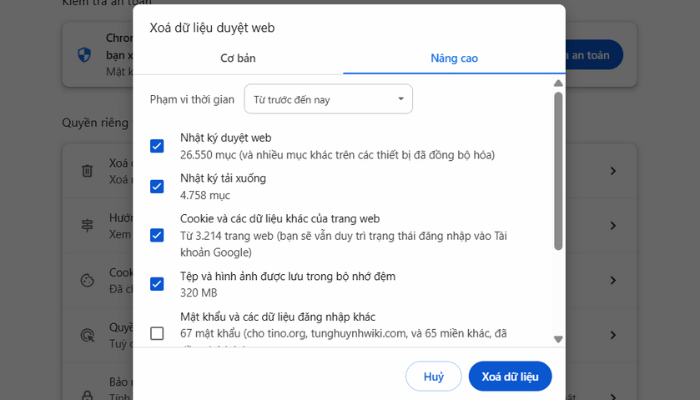Click the Nhật ký duyệt web label
700x400 pixels.
[225, 138]
